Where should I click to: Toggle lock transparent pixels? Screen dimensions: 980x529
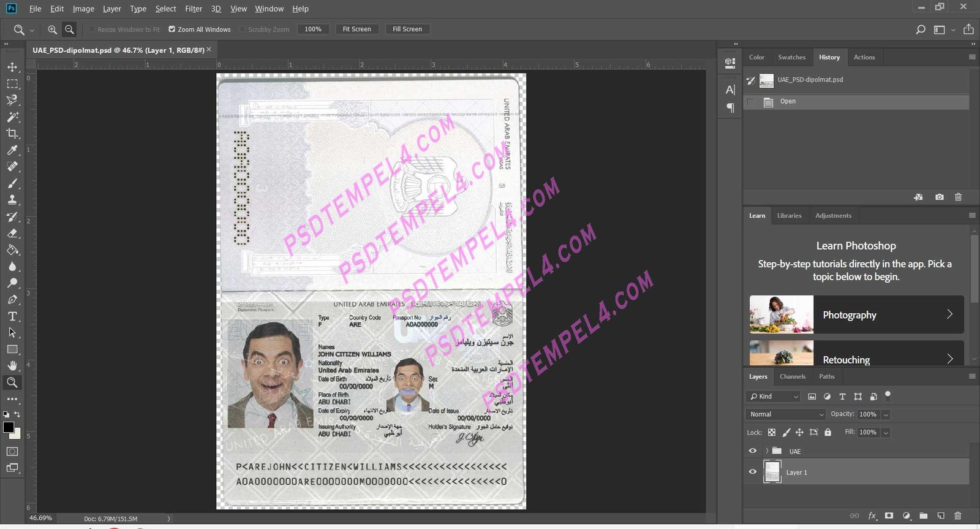[772, 432]
